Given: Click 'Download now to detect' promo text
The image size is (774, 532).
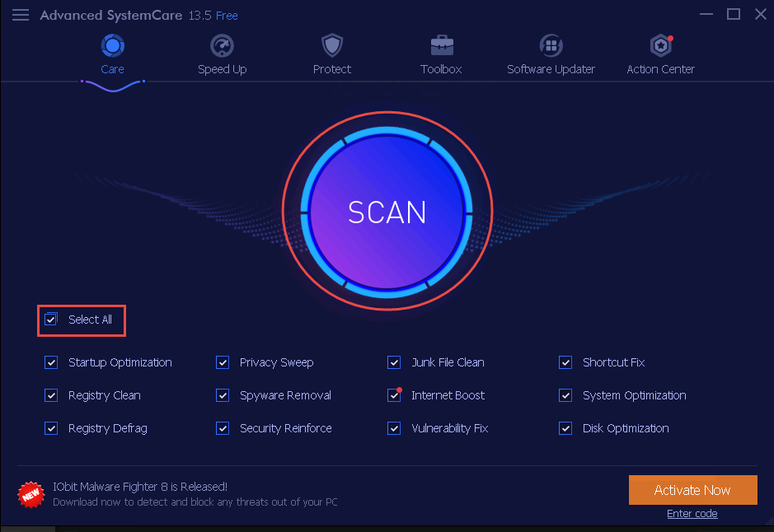Looking at the screenshot, I should tap(195, 502).
